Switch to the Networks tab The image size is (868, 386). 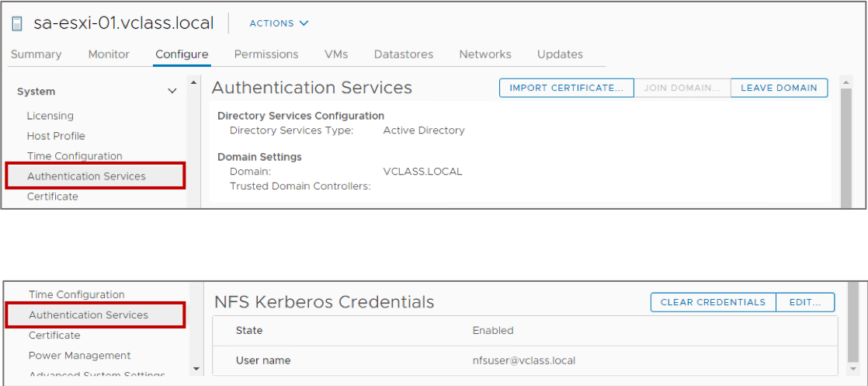[x=485, y=54]
